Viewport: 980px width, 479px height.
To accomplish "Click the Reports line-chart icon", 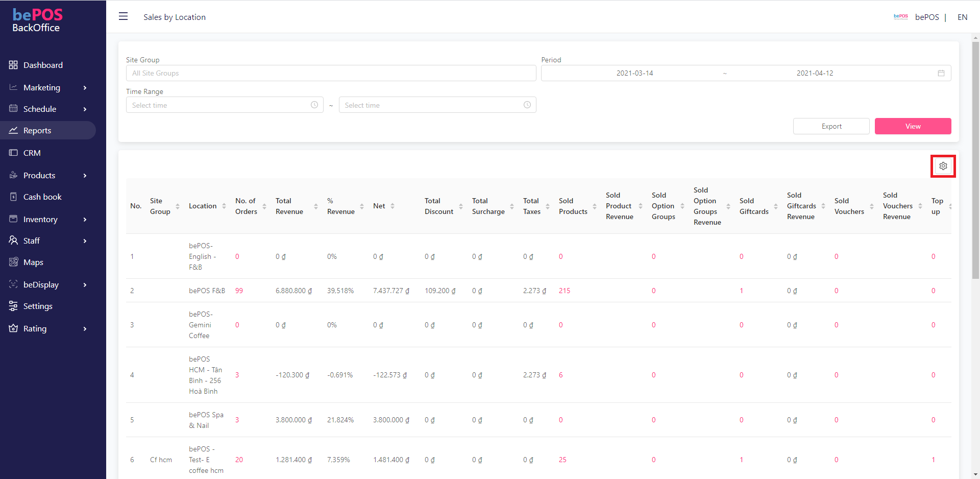I will click(13, 130).
